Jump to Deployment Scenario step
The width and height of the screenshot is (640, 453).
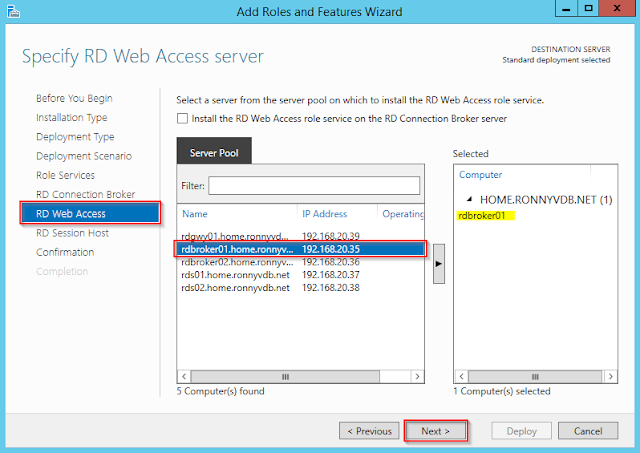pyautogui.click(x=83, y=156)
